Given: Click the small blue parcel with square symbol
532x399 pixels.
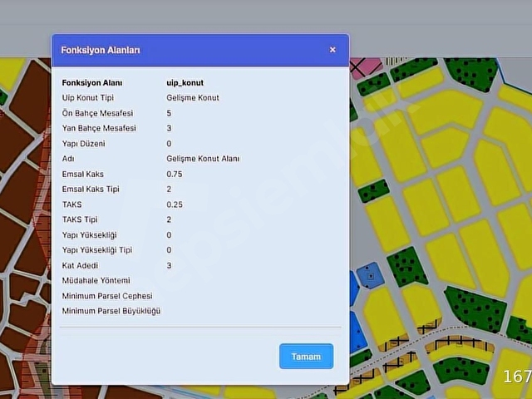Looking at the screenshot, I should pos(370,275).
